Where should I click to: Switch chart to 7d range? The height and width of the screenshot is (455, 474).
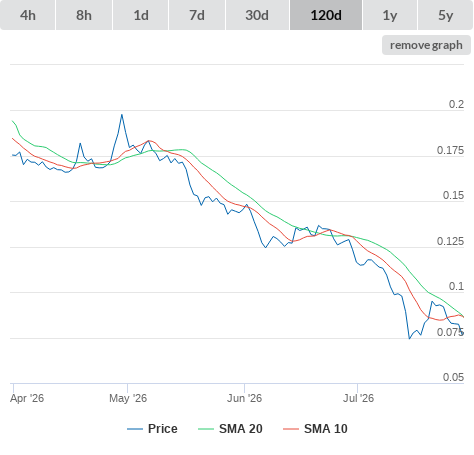tap(197, 15)
